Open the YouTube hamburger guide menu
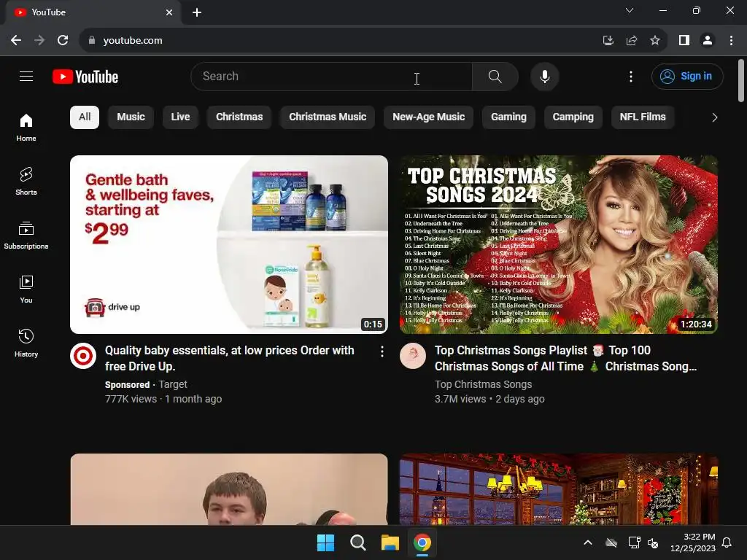 click(x=26, y=76)
